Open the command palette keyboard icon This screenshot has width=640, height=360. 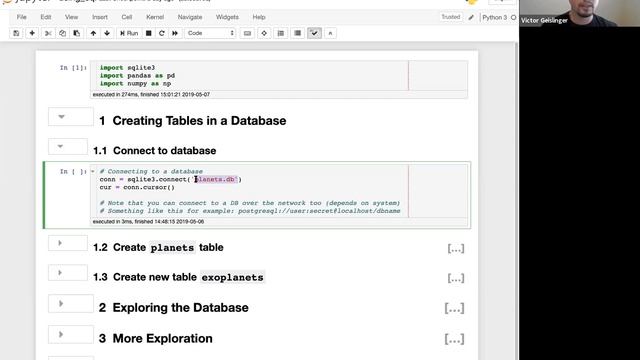coord(247,33)
